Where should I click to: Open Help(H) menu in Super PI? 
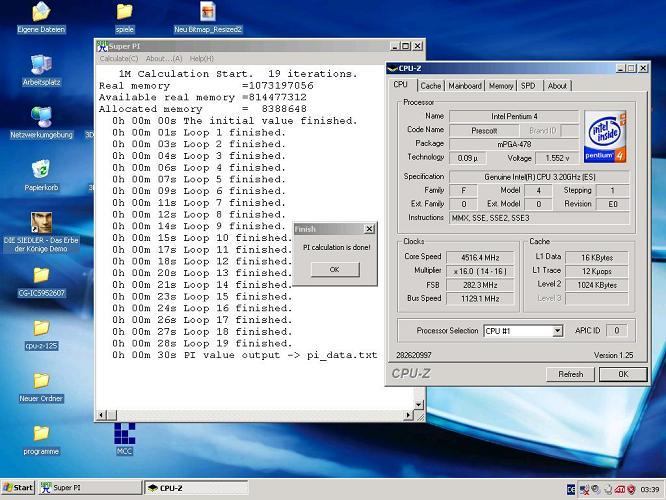pos(202,59)
